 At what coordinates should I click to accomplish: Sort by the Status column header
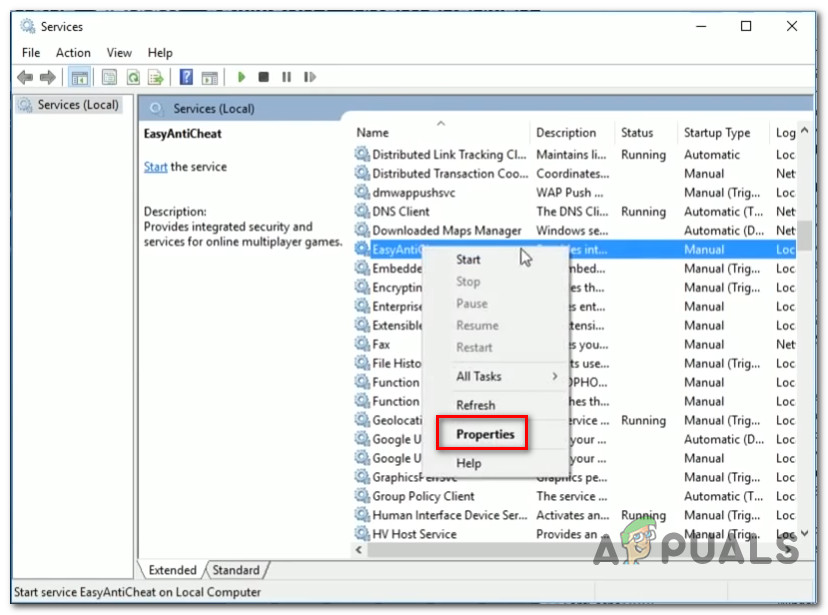[x=645, y=133]
